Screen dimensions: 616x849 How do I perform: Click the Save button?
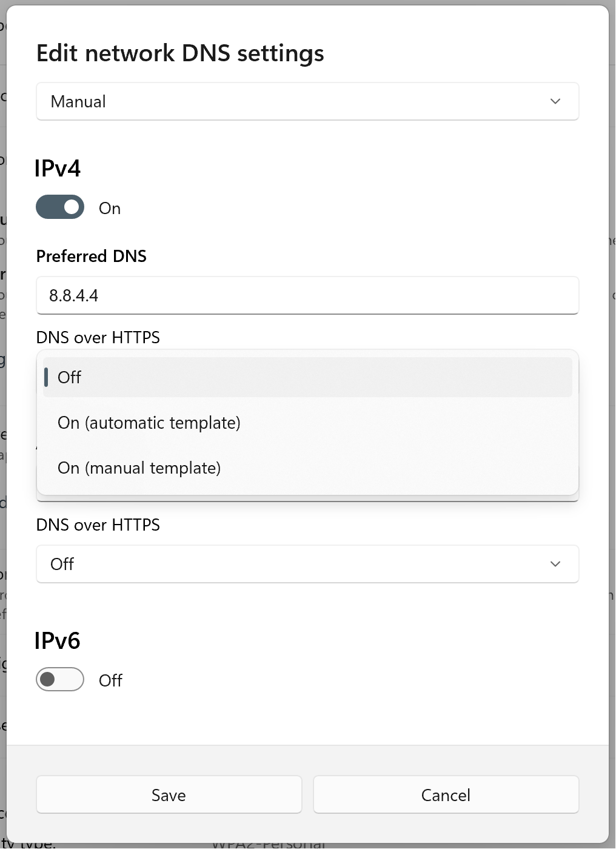tap(169, 794)
